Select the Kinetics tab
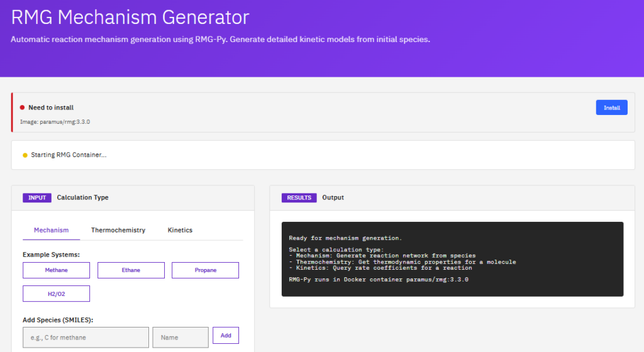The height and width of the screenshot is (352, 644). tap(180, 230)
